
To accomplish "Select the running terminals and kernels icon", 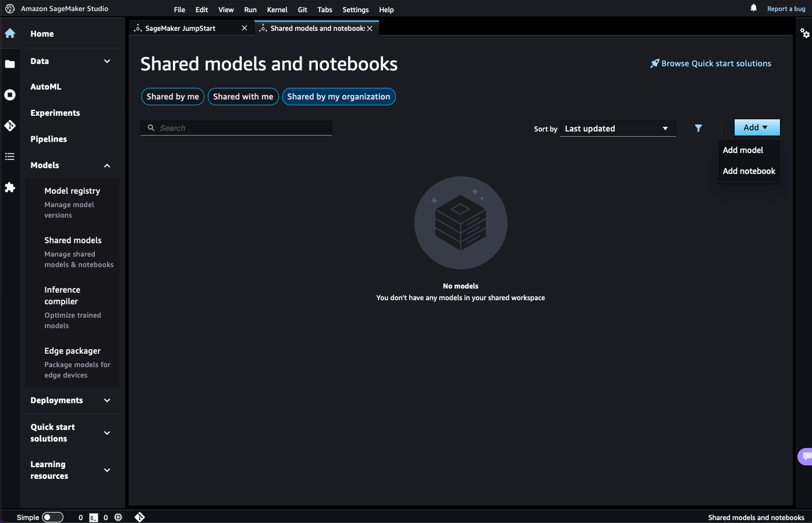I will [x=10, y=94].
